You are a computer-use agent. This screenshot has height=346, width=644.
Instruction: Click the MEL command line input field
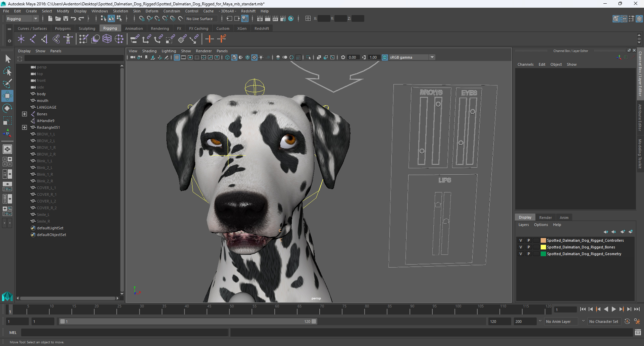pyautogui.click(x=124, y=332)
